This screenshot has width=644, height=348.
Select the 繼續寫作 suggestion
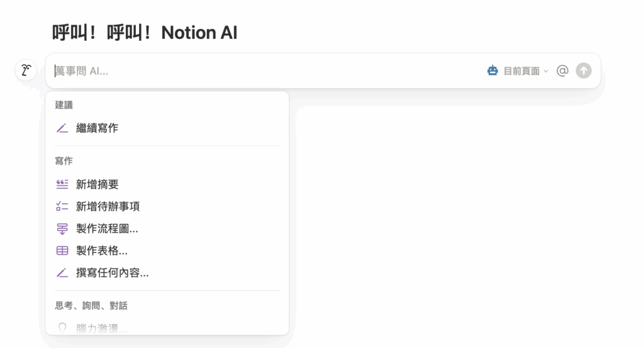[x=97, y=128]
